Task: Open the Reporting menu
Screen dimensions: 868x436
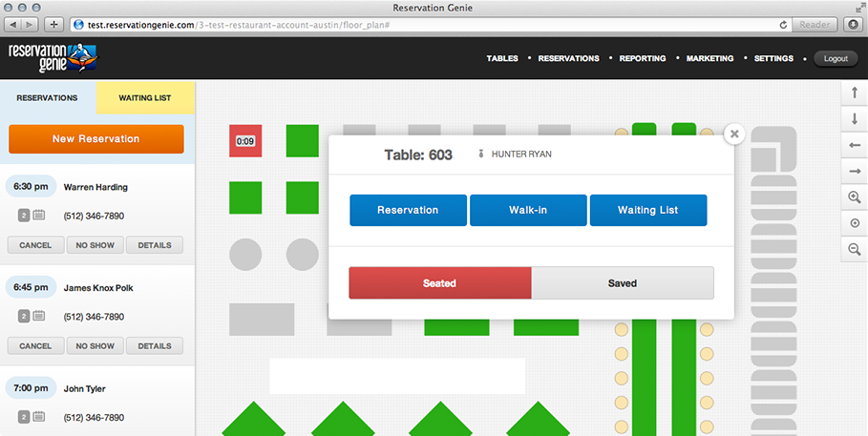Action: pos(642,58)
